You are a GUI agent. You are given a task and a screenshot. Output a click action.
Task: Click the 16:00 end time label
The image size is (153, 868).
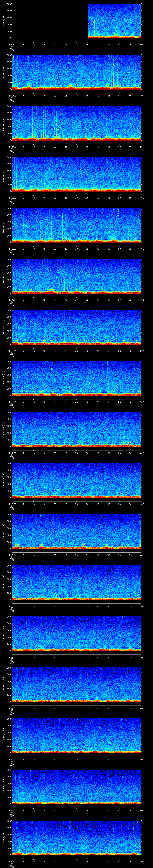(x=141, y=351)
